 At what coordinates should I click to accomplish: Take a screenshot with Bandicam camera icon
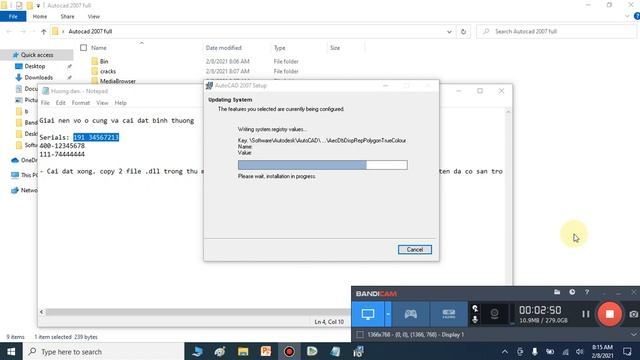point(633,314)
